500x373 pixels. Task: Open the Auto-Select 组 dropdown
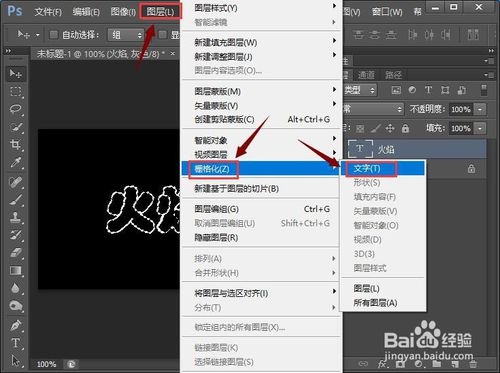126,35
